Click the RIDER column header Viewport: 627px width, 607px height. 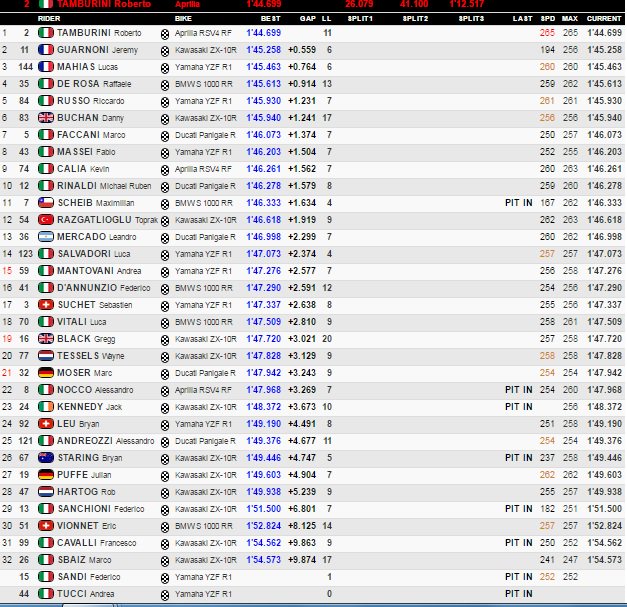[x=49, y=18]
